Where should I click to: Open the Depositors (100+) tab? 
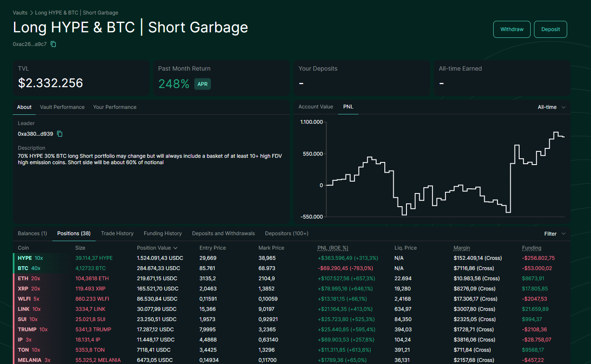tap(287, 233)
